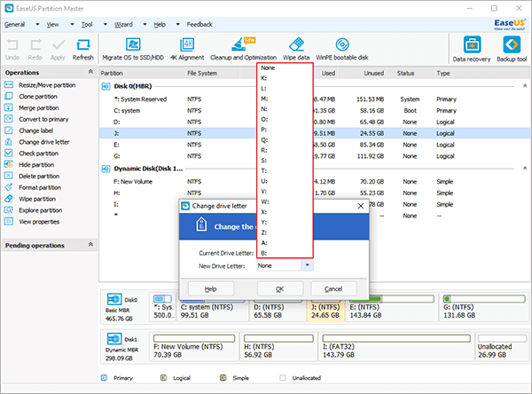Screen dimensions: 532x394
Task: Pick drive letter P: from list
Action: (285, 130)
